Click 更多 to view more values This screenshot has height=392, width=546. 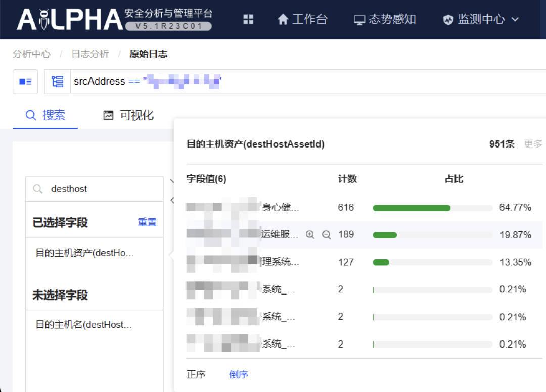pos(533,144)
